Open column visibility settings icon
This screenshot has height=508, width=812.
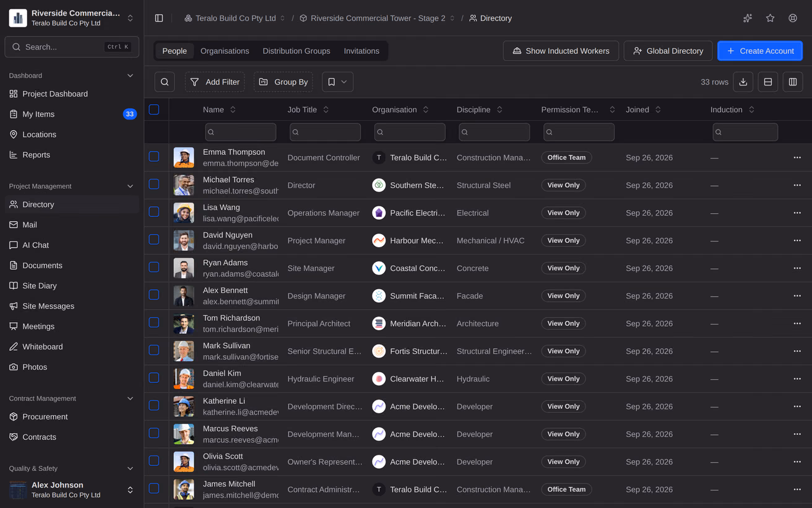point(793,82)
